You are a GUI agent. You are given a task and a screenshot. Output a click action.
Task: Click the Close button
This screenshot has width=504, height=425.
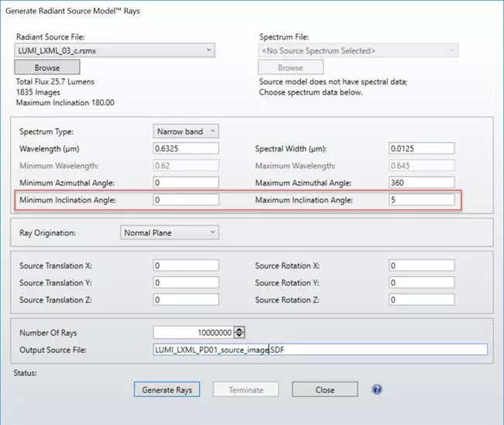coord(325,389)
